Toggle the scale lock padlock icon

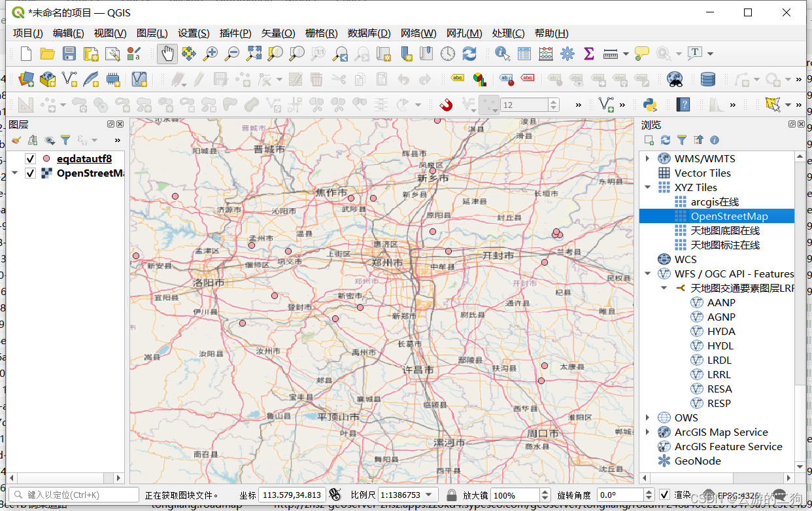[x=451, y=495]
